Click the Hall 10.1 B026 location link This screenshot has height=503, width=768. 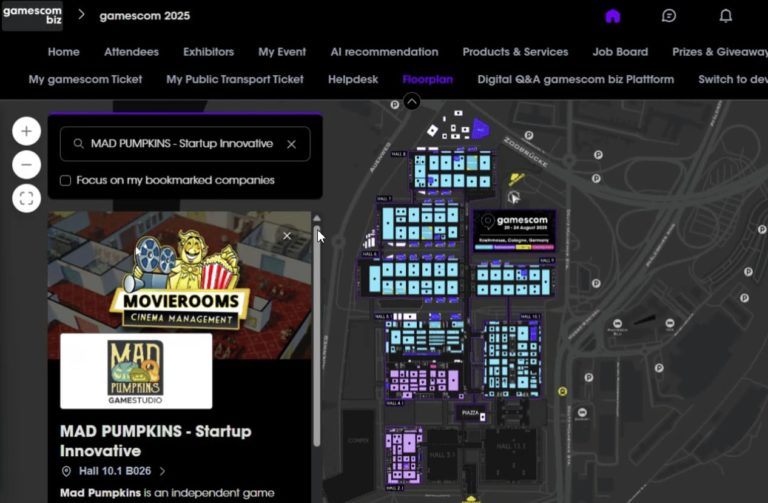point(115,471)
